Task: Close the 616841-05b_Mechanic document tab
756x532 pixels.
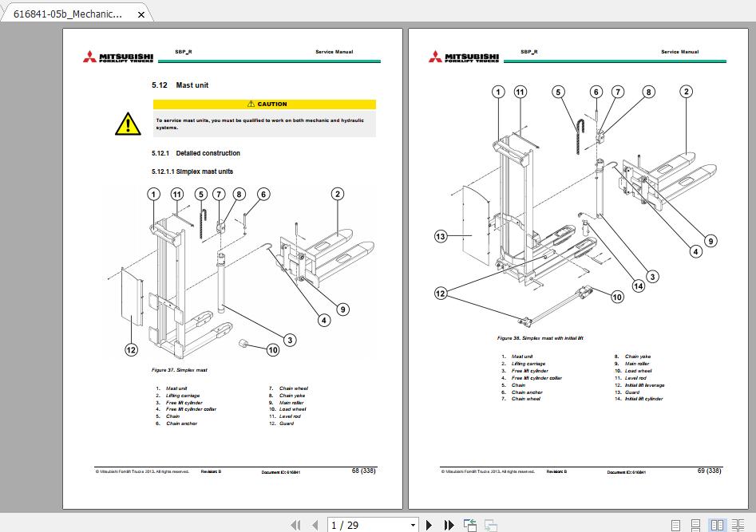Action: (141, 14)
